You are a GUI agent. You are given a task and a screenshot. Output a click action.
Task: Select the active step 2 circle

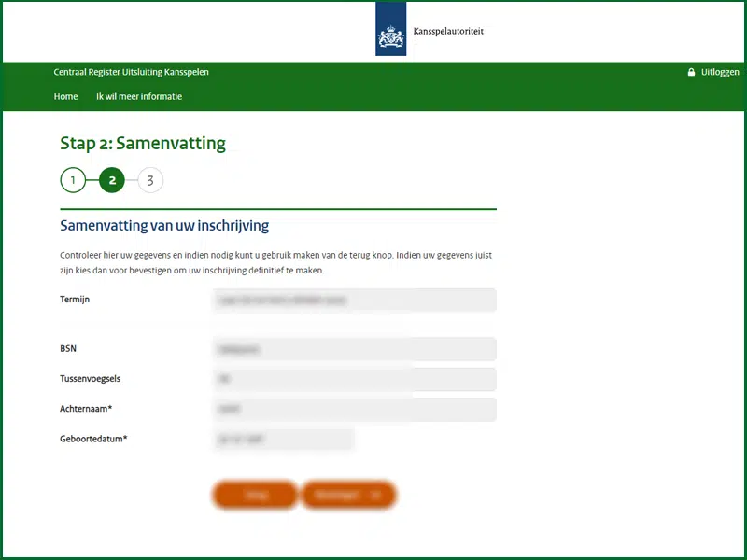coord(112,180)
